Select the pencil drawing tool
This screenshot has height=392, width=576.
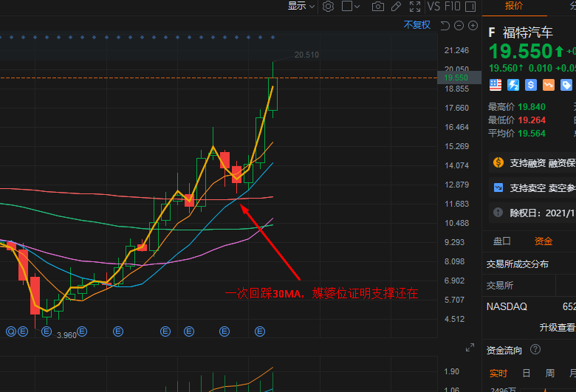tap(396, 6)
